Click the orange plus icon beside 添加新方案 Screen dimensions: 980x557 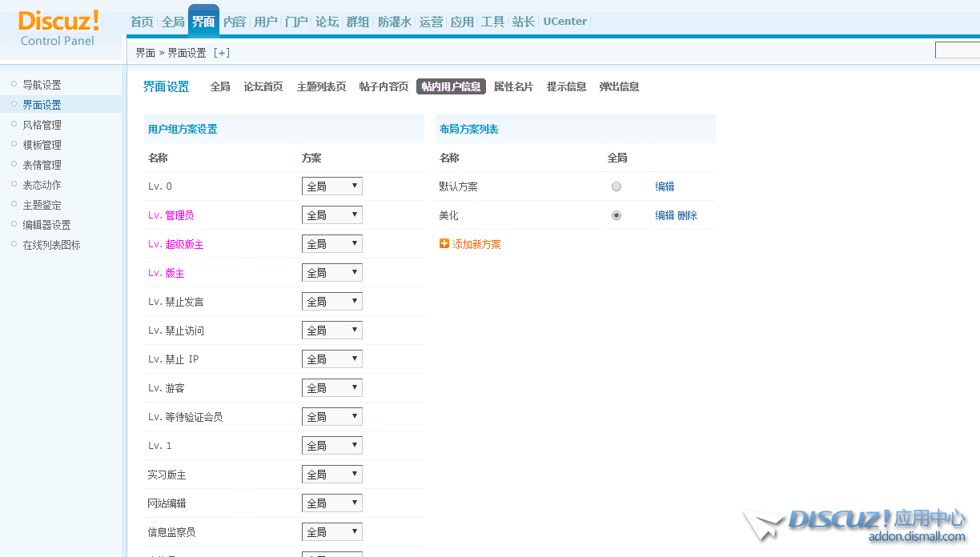pyautogui.click(x=444, y=244)
